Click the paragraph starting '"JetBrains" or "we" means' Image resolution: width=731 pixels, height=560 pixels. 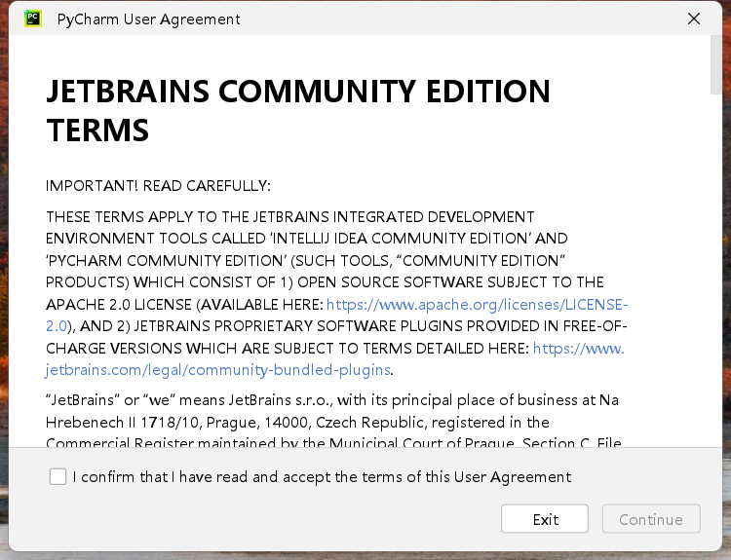(x=333, y=422)
